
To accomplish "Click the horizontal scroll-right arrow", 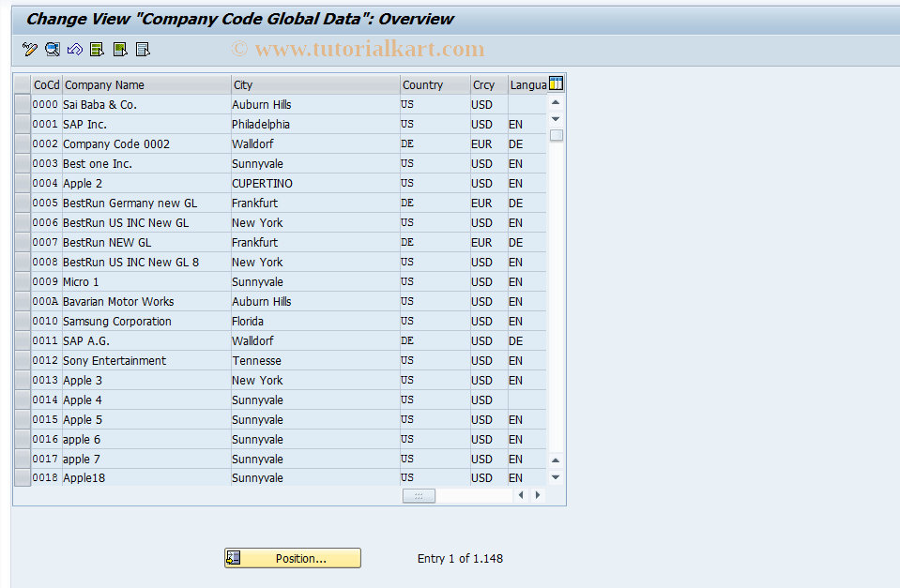I will point(538,495).
